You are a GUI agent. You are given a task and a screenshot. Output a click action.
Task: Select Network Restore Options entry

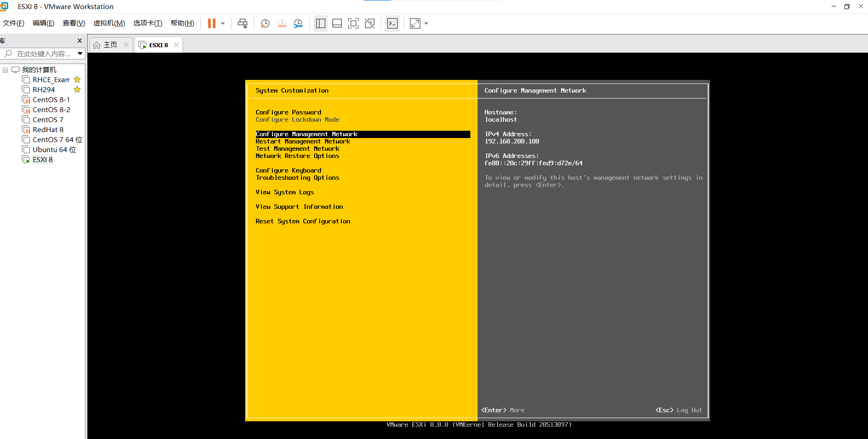(x=297, y=156)
